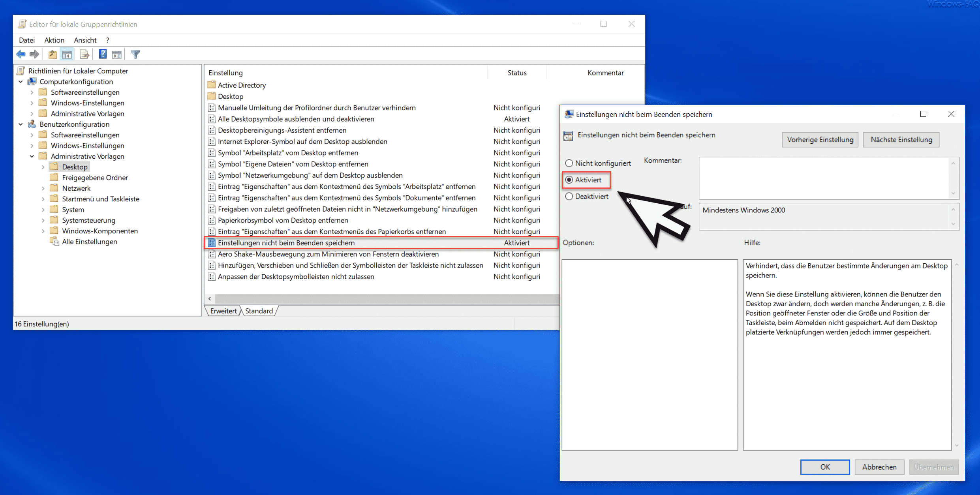Click the policy icon for Papierkorbsymbol vom Desktop entfernen
Screen dimensions: 980x495
point(212,220)
